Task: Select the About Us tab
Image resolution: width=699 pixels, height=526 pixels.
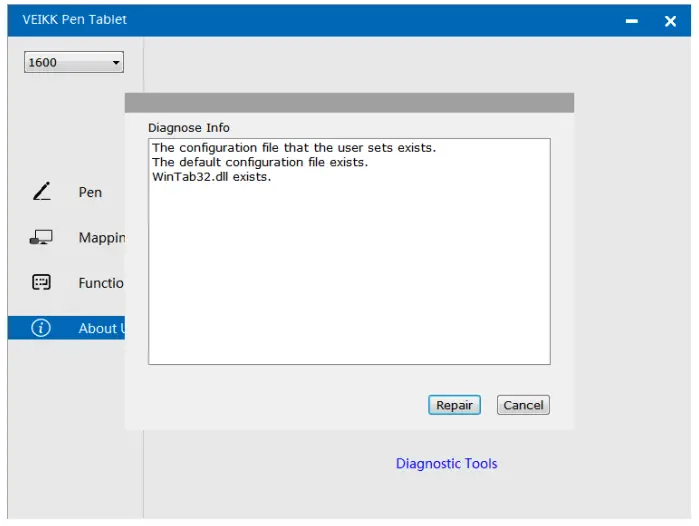Action: pos(66,328)
